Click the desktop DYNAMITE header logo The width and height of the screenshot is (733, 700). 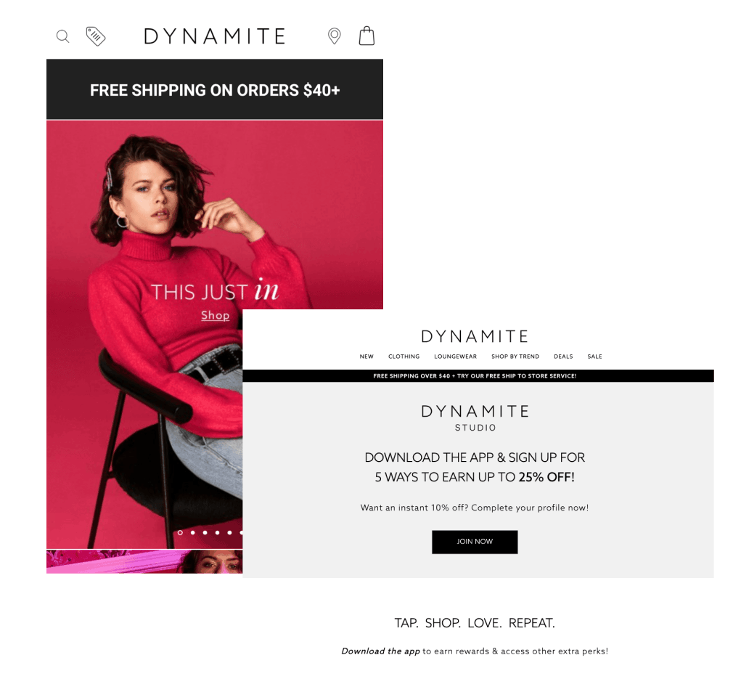[x=475, y=336]
